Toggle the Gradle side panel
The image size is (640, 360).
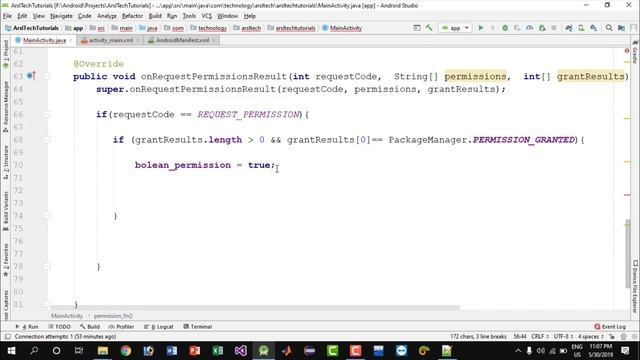tap(635, 52)
